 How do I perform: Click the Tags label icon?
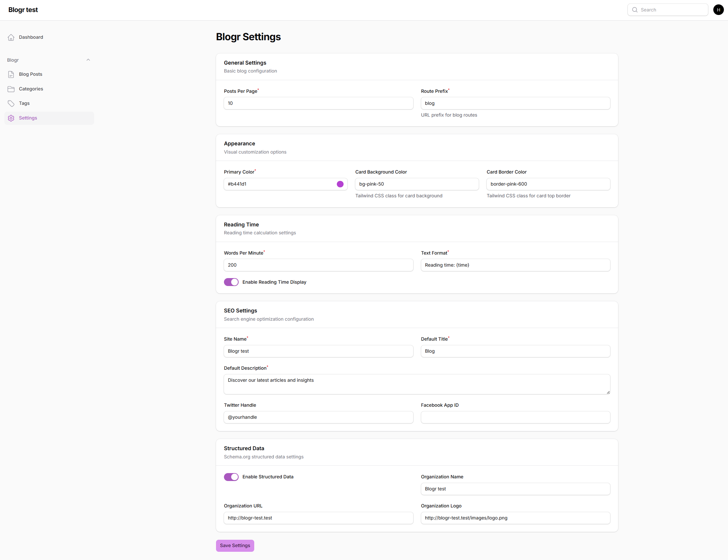[x=11, y=104]
